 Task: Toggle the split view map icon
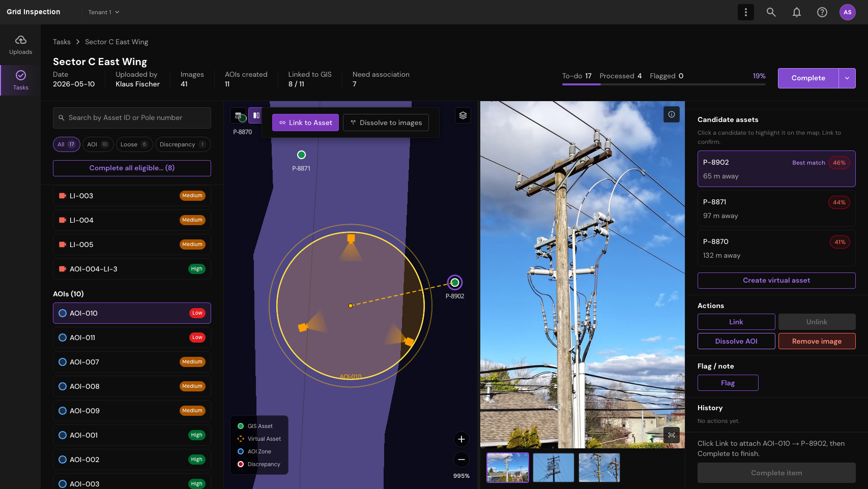pos(256,115)
